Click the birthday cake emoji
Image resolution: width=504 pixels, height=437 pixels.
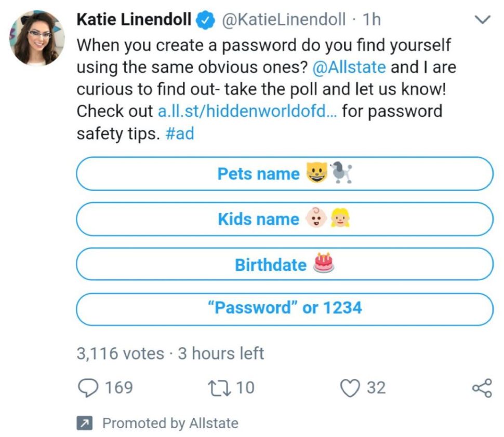[x=324, y=263]
